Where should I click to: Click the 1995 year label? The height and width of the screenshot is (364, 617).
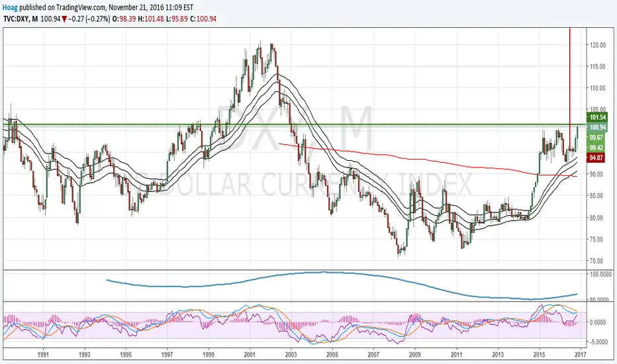coord(126,355)
